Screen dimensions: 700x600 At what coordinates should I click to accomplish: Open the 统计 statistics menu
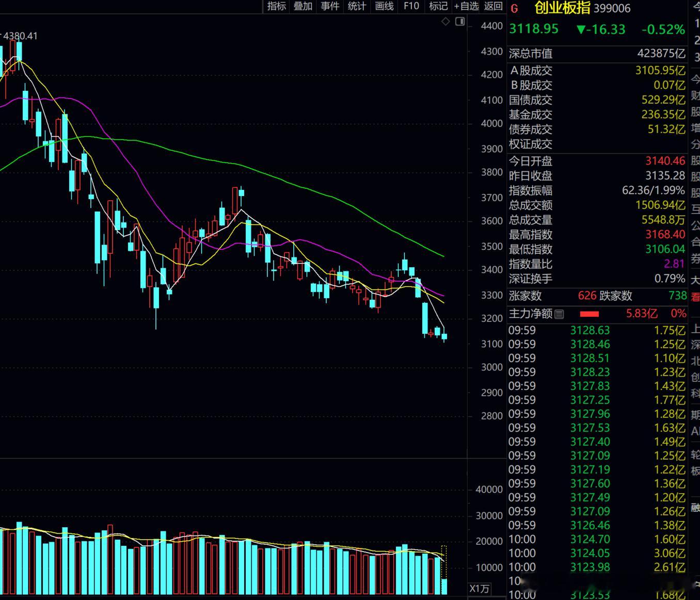(x=357, y=6)
